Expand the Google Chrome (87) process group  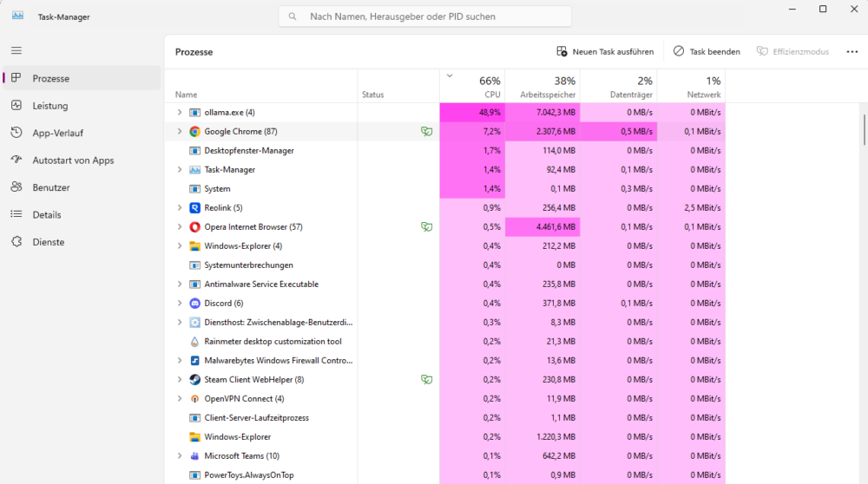180,132
